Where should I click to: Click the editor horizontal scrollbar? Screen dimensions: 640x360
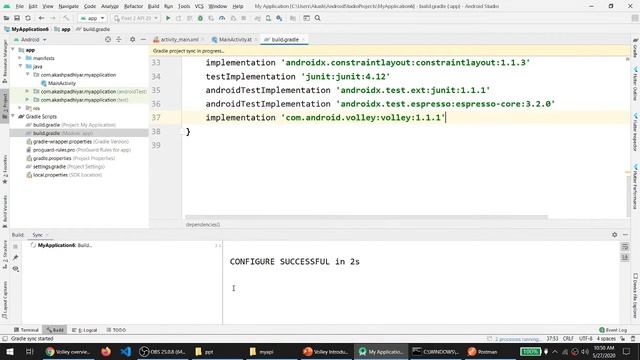(366, 217)
